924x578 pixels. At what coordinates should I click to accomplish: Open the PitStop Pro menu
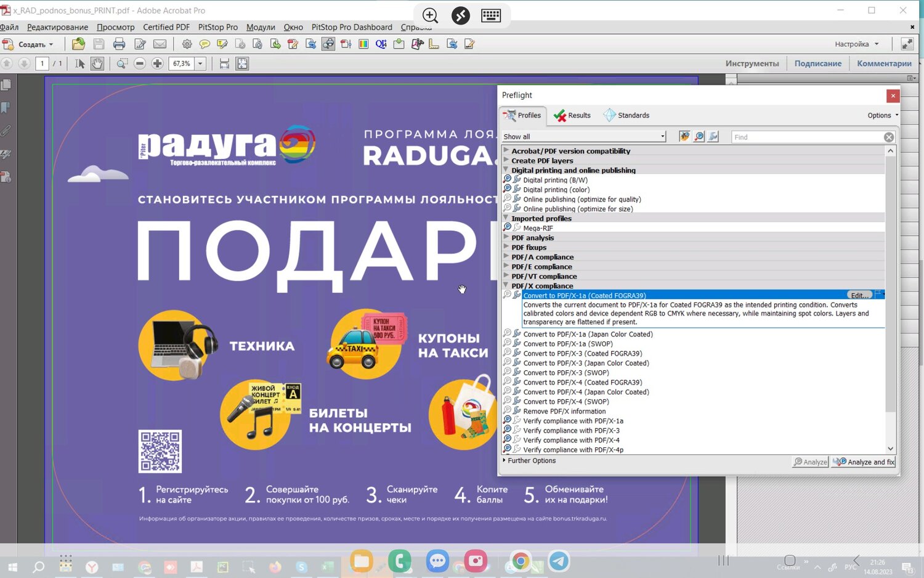[217, 27]
